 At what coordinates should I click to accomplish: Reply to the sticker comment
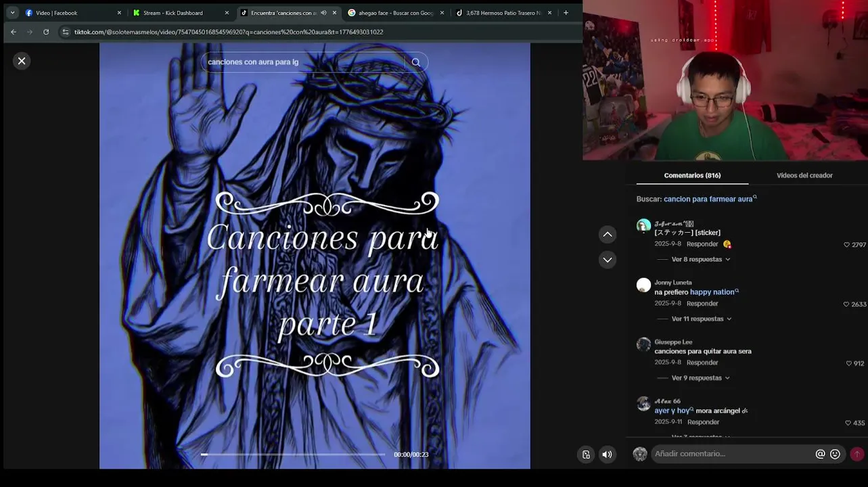[702, 244]
